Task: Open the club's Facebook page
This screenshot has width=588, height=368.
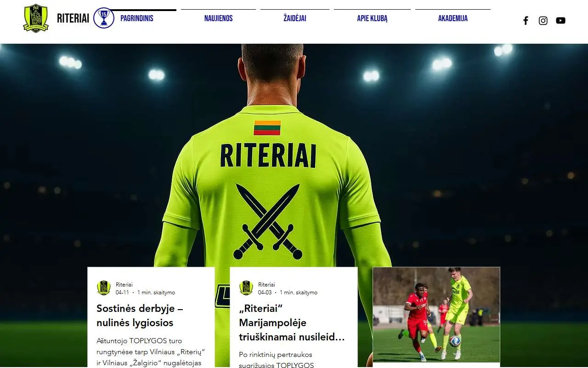Action: (x=526, y=20)
